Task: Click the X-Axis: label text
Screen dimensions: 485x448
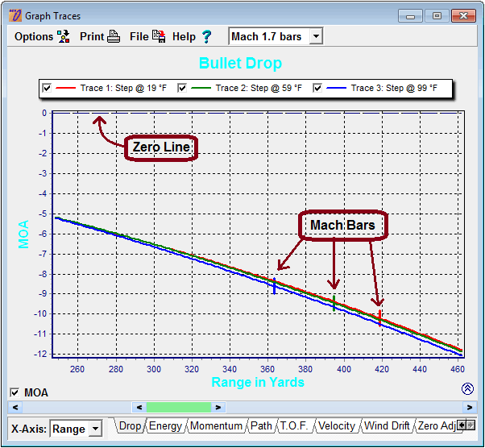Action: click(29, 429)
